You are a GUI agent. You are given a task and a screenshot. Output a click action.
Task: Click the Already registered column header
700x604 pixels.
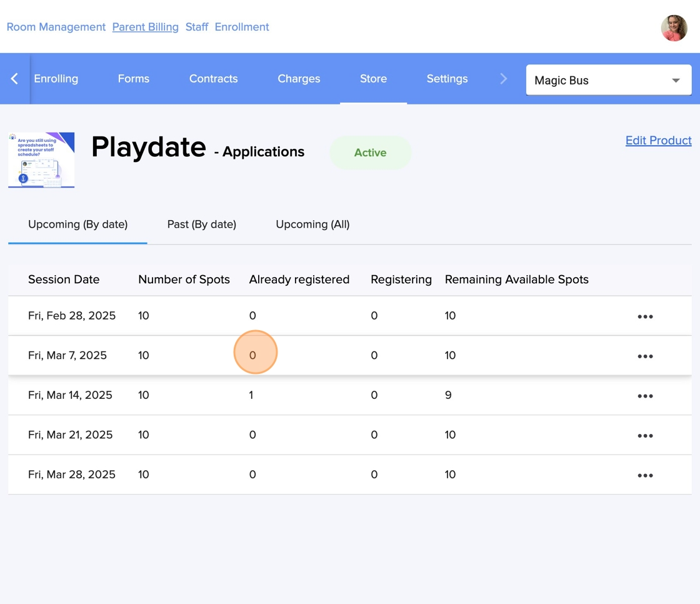pos(299,279)
